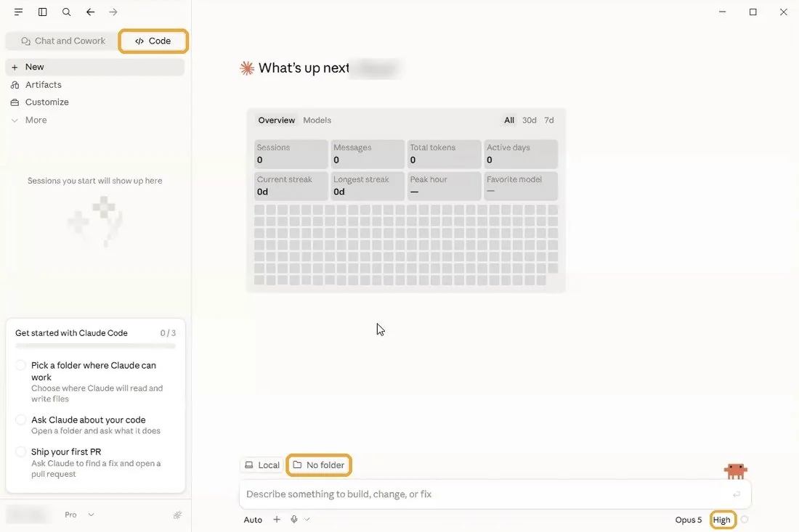Go back with the left arrow
The width and height of the screenshot is (799, 532).
click(x=90, y=12)
